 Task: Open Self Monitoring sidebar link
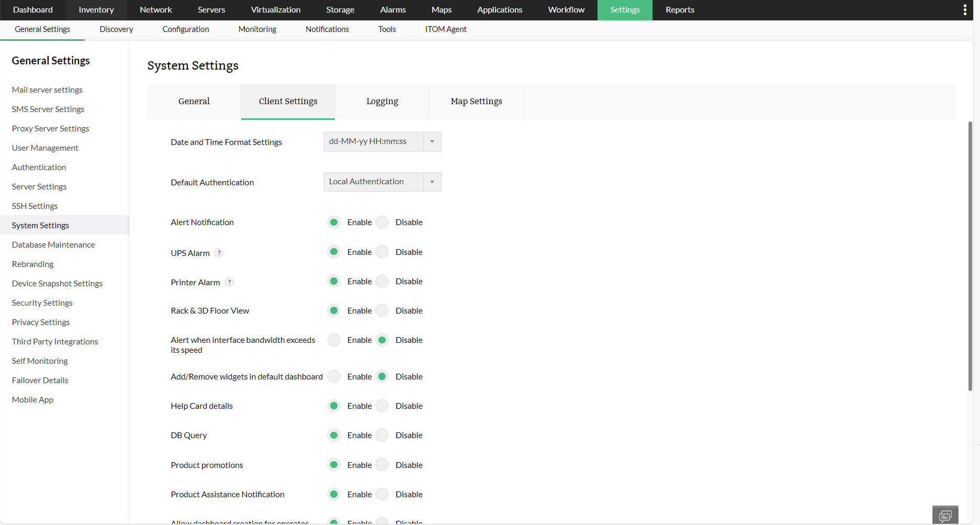click(x=40, y=361)
